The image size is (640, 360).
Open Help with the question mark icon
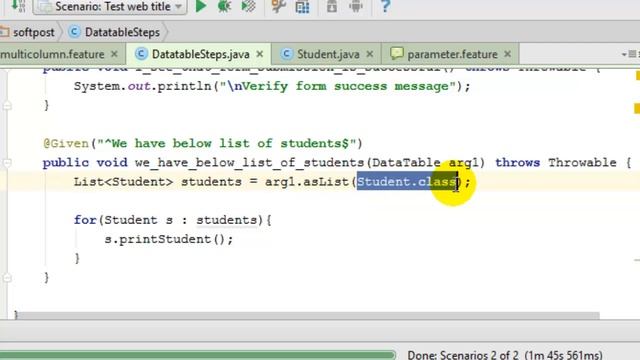pos(385,6)
